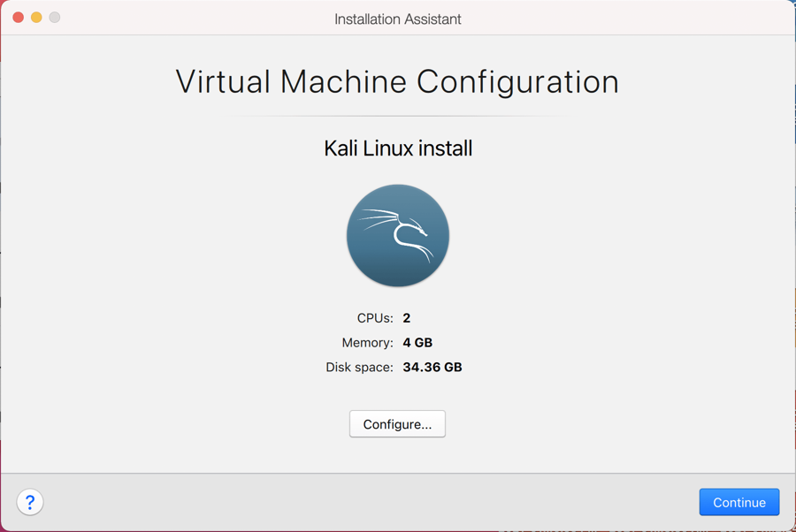The height and width of the screenshot is (532, 796).
Task: Click the Disk space label
Action: coord(359,367)
